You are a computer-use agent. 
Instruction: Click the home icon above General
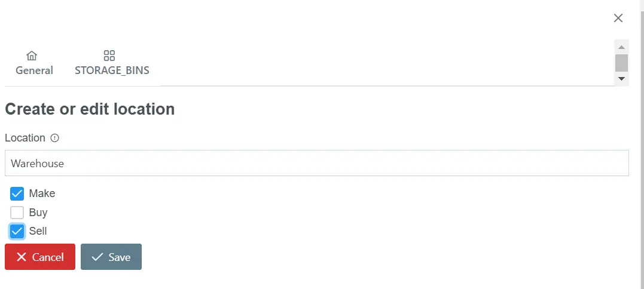click(32, 56)
